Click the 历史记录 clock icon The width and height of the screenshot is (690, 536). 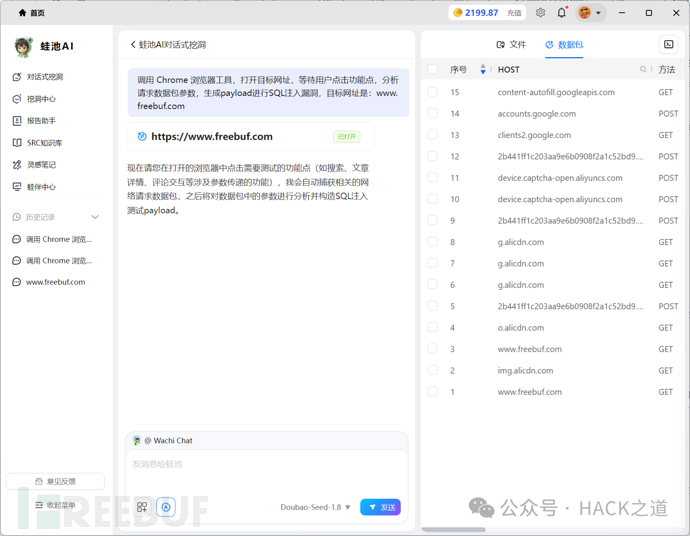pyautogui.click(x=17, y=217)
